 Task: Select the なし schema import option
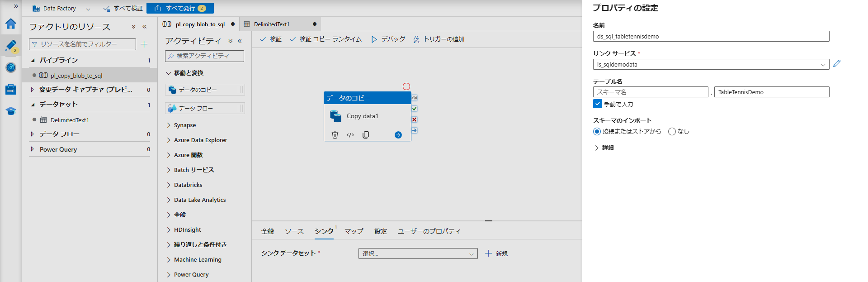tap(672, 132)
